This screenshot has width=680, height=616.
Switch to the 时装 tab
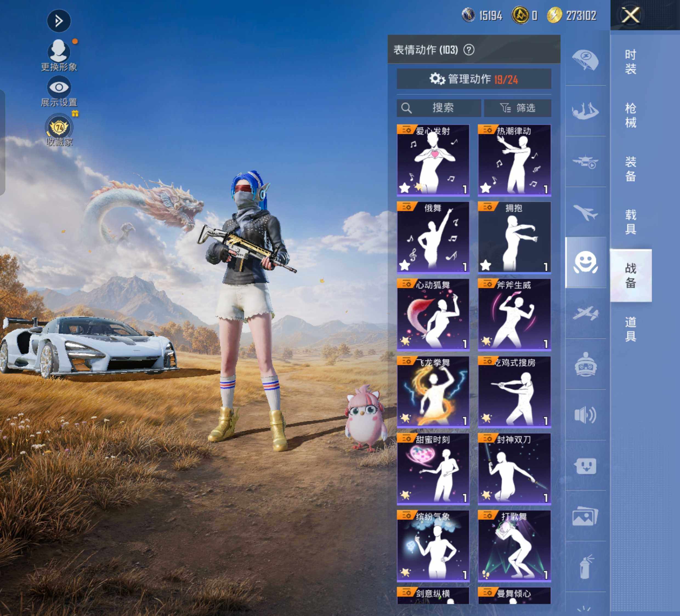tap(630, 62)
